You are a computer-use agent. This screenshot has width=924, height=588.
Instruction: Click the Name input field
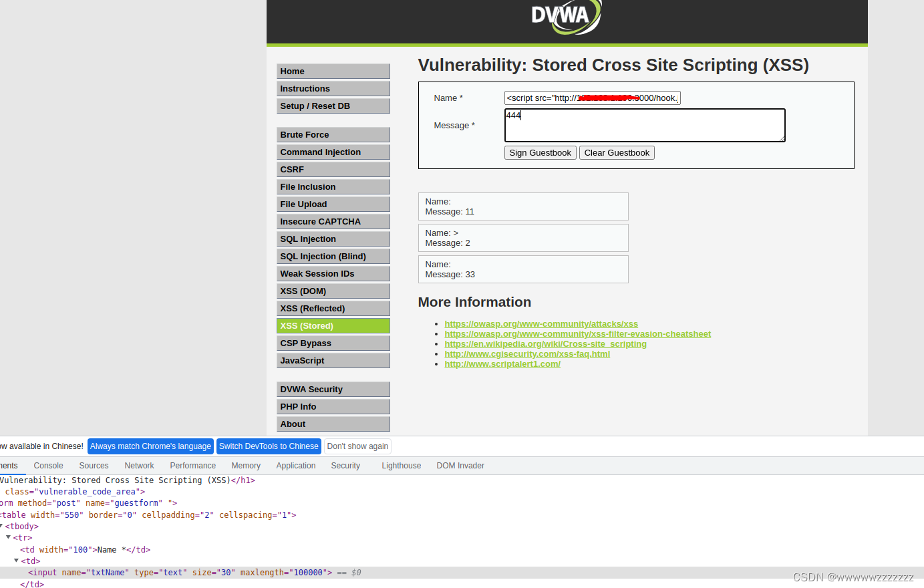pyautogui.click(x=593, y=98)
